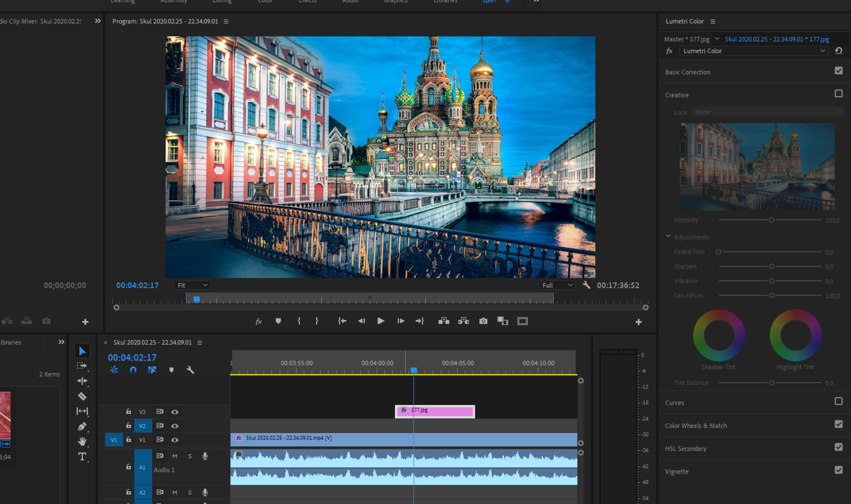The height and width of the screenshot is (504, 851).
Task: Click the Export Frame camera icon
Action: point(483,321)
